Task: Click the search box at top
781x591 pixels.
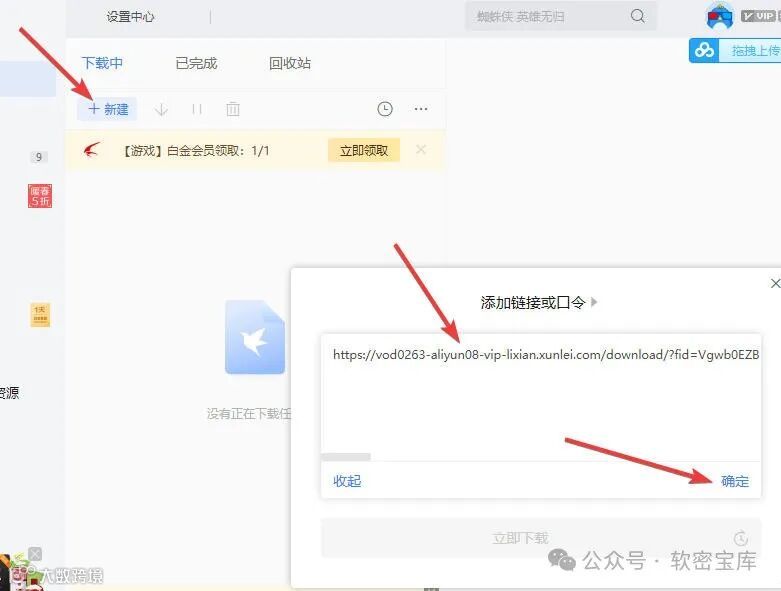Action: pos(560,16)
